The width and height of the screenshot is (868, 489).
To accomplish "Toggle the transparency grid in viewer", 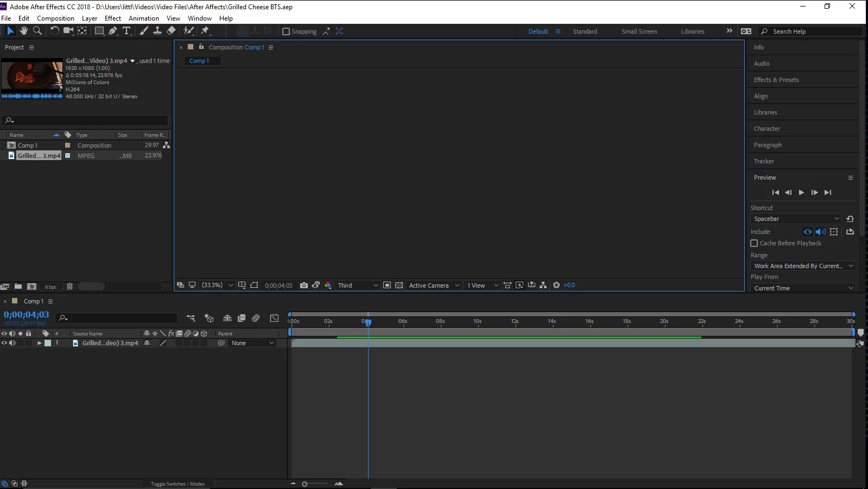I will coord(399,285).
